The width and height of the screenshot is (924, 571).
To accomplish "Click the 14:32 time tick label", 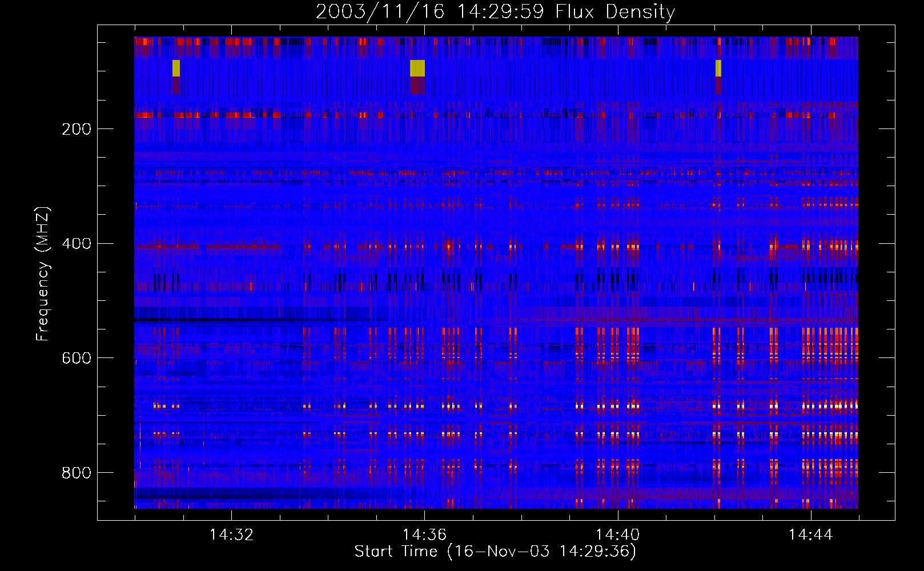I will tap(231, 535).
